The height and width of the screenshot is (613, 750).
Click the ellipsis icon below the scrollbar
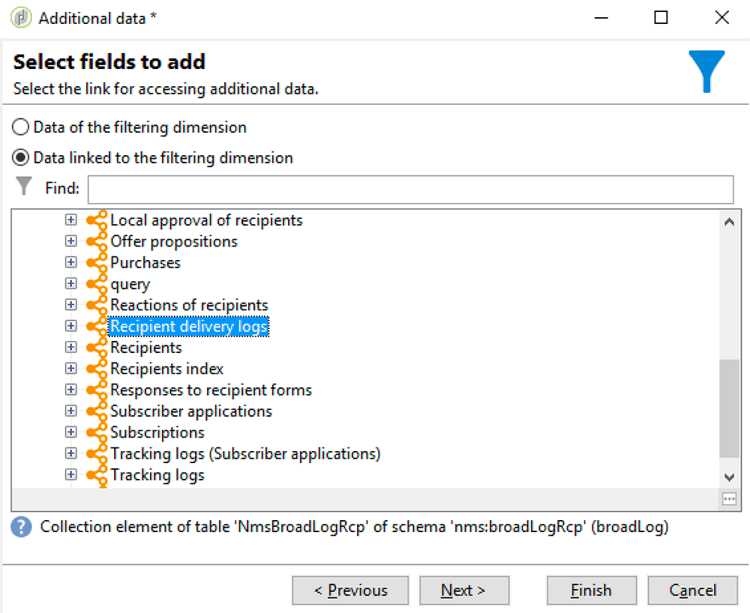click(x=729, y=500)
